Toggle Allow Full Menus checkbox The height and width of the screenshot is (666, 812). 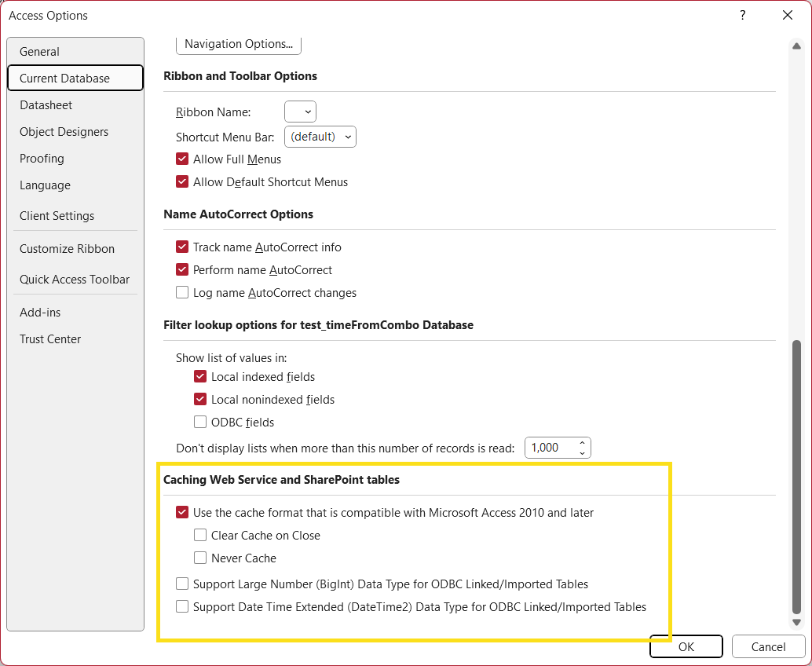(182, 159)
